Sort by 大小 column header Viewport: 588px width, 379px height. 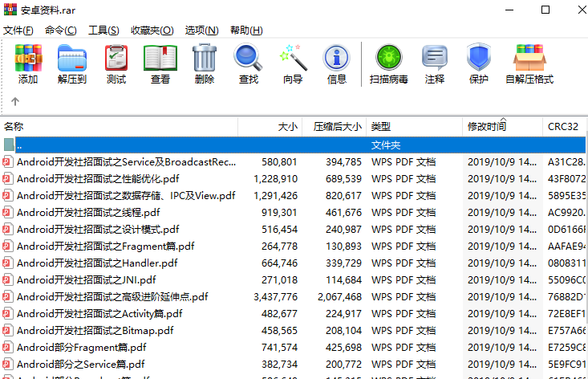(x=270, y=127)
